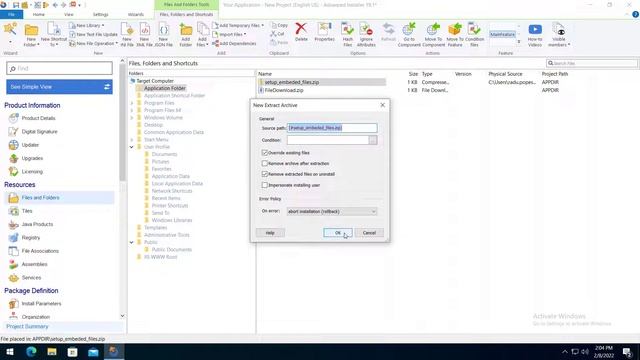Click the Search files box
This screenshot has height=360, width=640.
pos(592,63)
